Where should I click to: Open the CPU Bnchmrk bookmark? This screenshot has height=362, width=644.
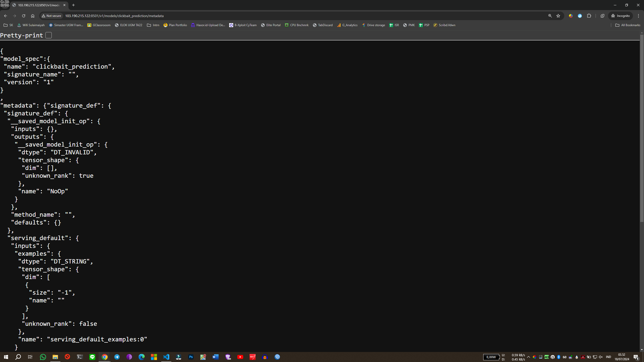297,25
